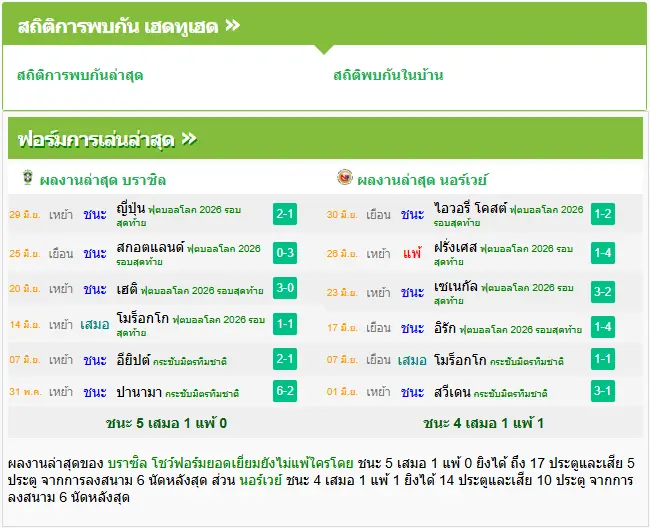
Task: Click กระชับมิตรทีมชาติ label beside ปานามา
Action: 202,393
